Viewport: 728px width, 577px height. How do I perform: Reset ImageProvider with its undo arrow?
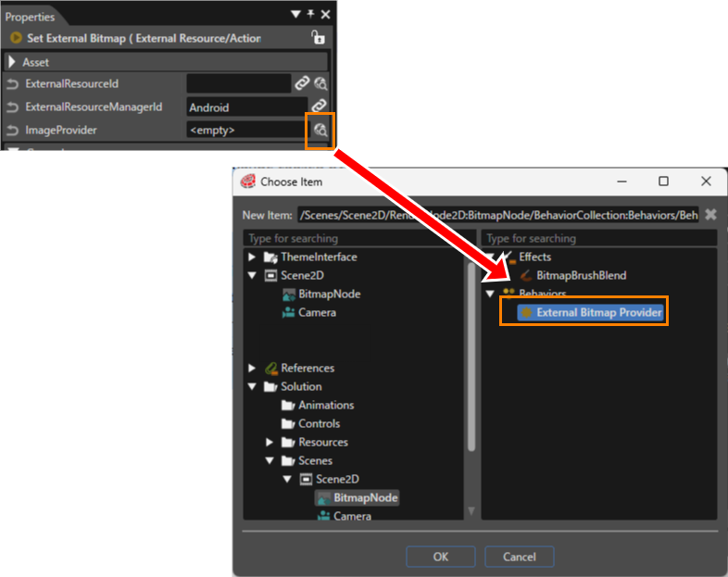(13, 131)
